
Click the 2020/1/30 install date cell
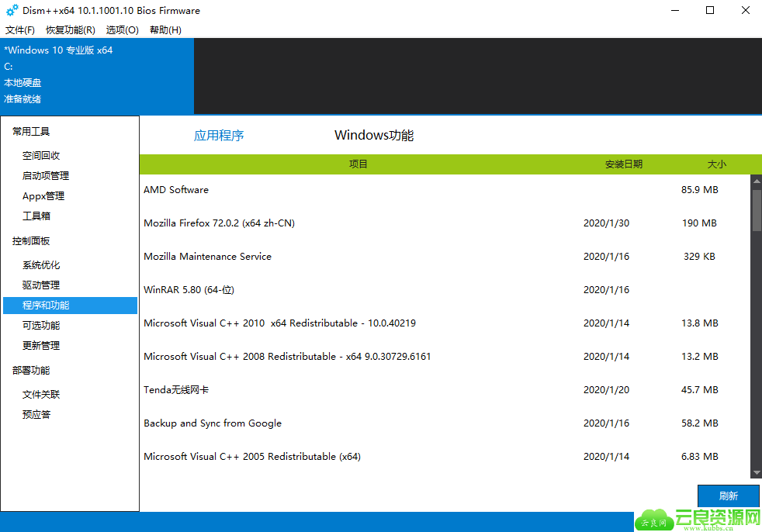tap(606, 223)
